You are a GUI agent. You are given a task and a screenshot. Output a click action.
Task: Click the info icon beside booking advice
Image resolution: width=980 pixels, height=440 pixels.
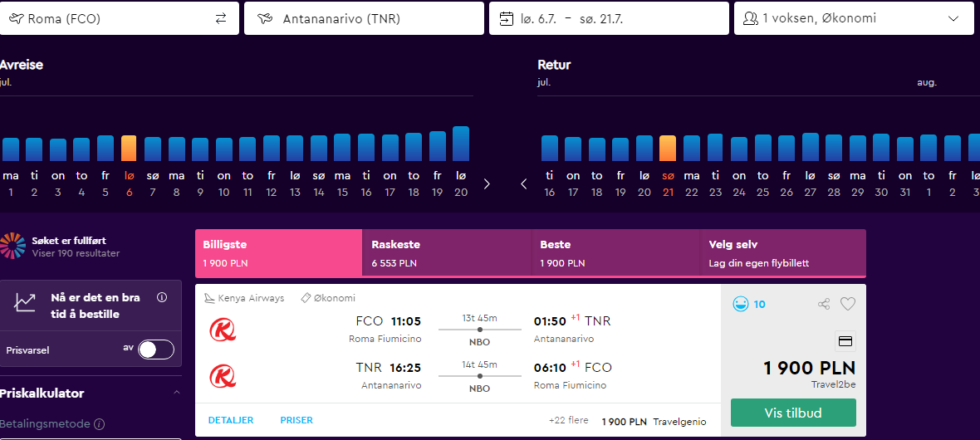coord(162,297)
